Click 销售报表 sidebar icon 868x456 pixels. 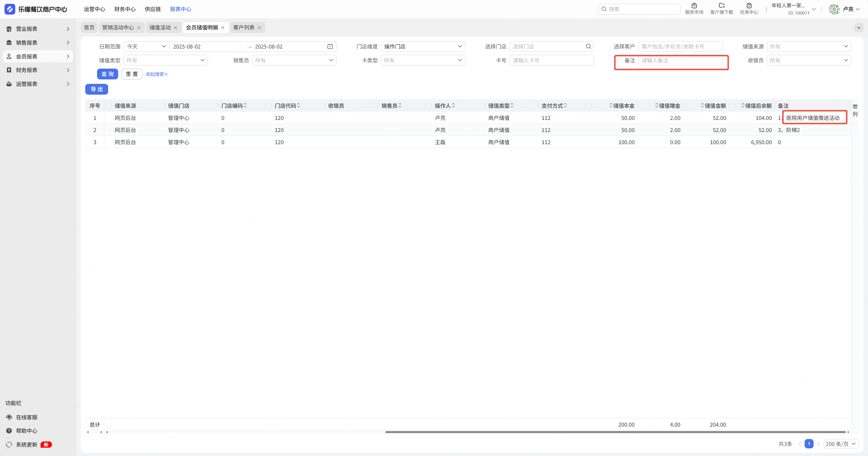tap(9, 43)
